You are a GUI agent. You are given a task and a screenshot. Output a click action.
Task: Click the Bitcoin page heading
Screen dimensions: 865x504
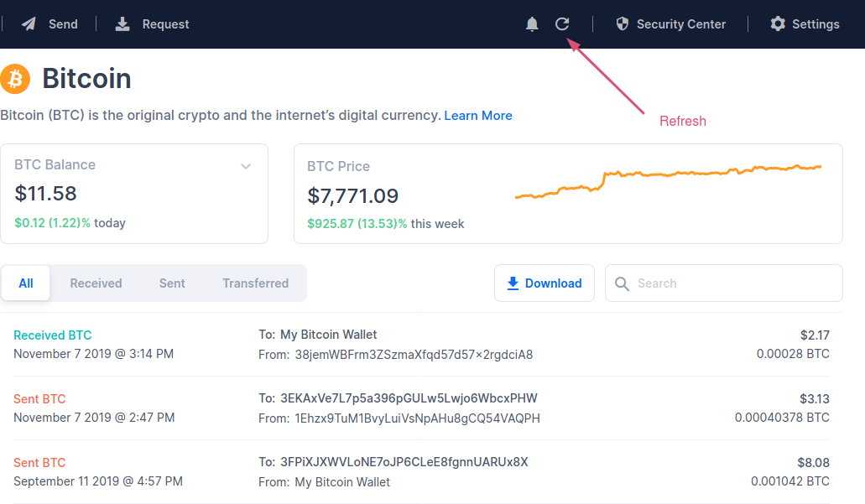click(x=86, y=78)
